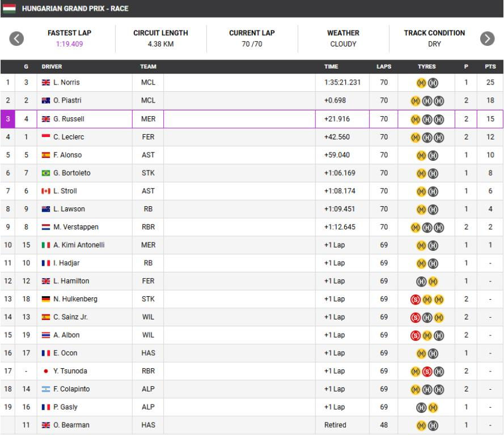Click Piastri gap +0.698

335,100
